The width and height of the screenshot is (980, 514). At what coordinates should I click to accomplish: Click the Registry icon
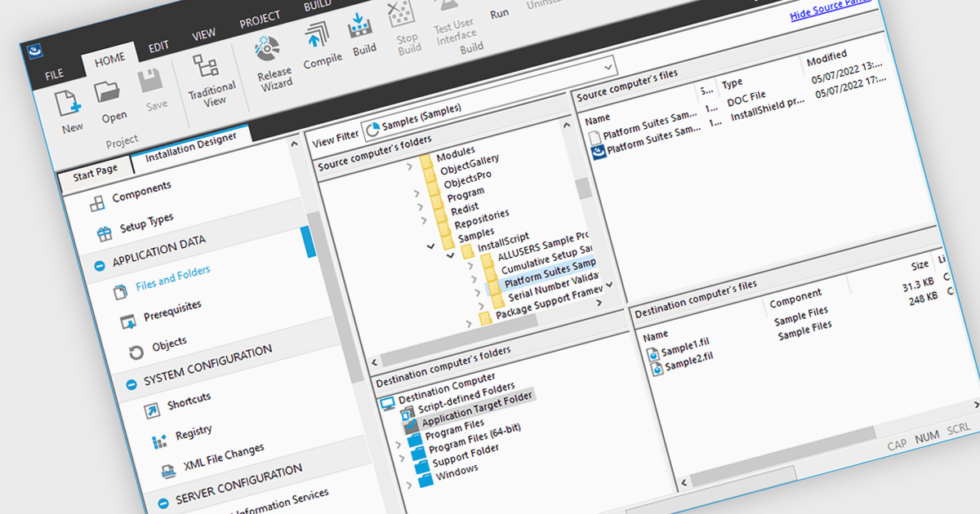click(160, 441)
